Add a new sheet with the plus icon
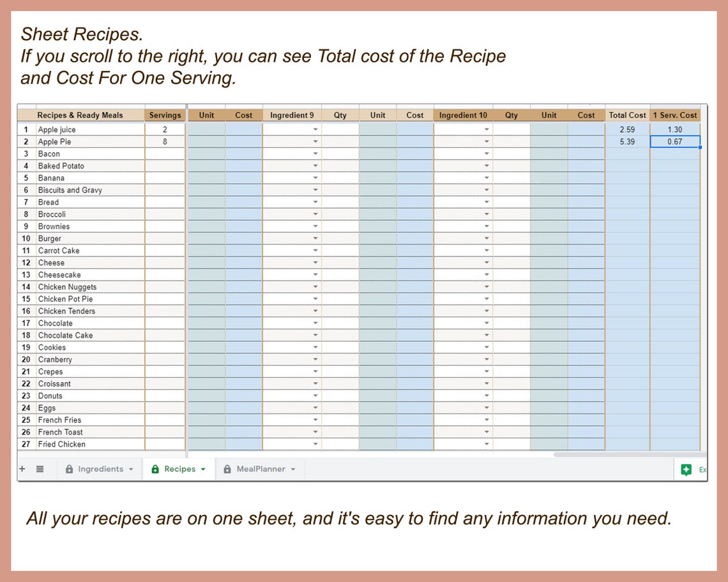 pos(21,468)
